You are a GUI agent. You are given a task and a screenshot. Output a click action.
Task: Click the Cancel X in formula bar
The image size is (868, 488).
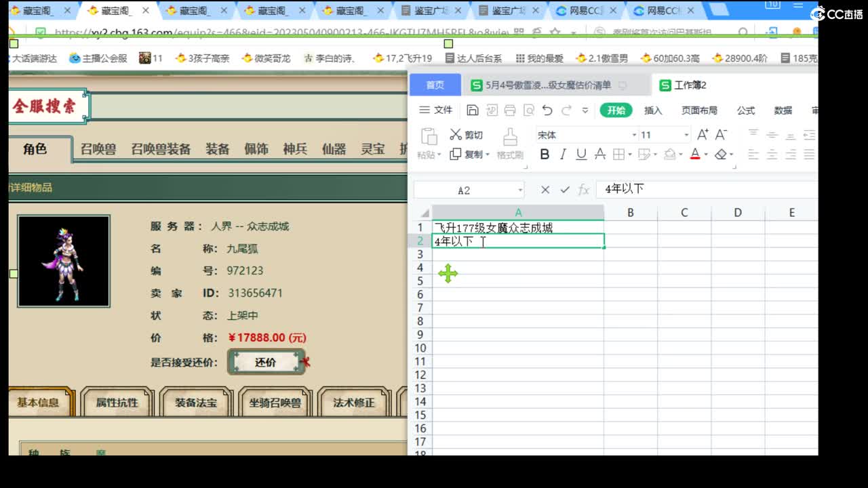[545, 190]
